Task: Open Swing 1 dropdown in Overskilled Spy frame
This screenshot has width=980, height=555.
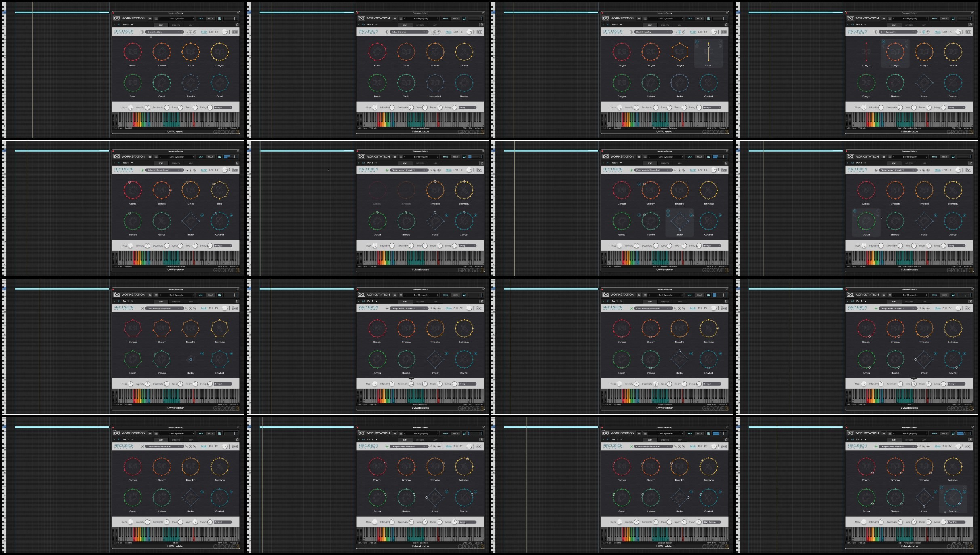Action: pyautogui.click(x=223, y=108)
